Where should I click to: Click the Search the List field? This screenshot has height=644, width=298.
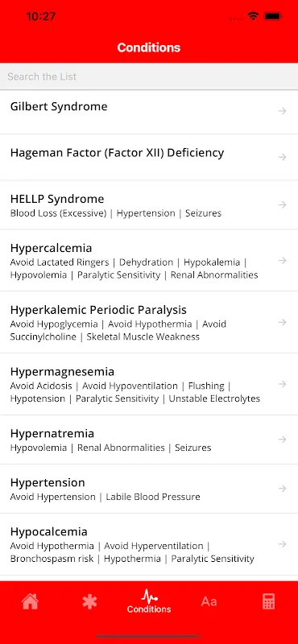(x=149, y=76)
